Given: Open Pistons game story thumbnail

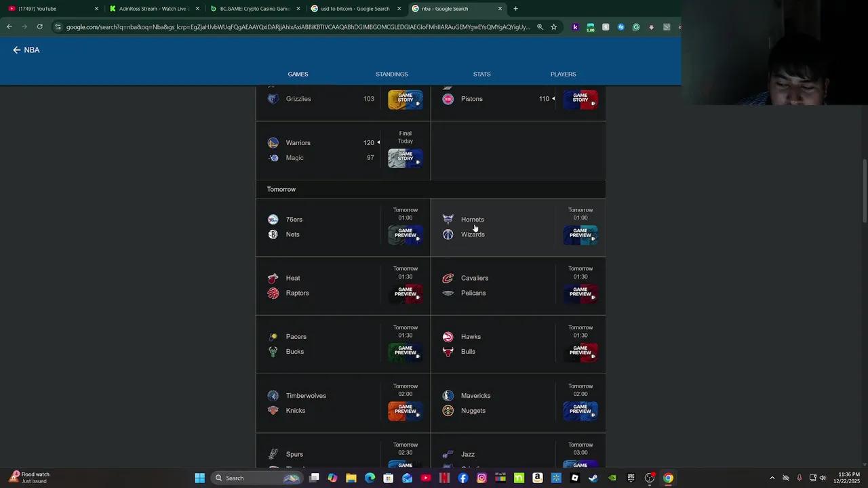Looking at the screenshot, I should (580, 99).
